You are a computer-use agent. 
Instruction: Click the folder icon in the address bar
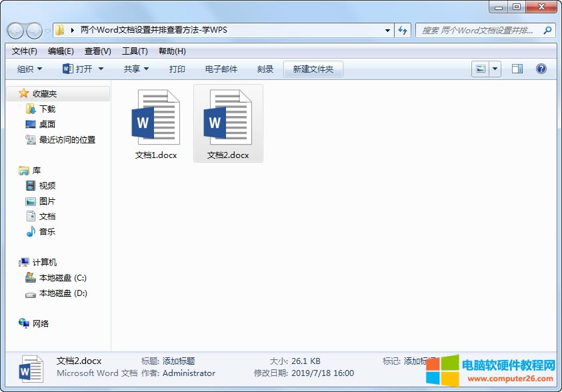point(59,30)
